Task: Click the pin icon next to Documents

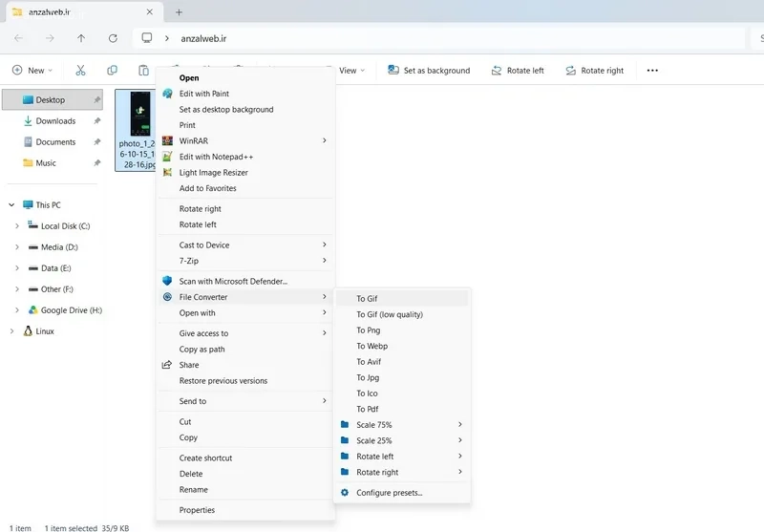Action: (x=97, y=141)
